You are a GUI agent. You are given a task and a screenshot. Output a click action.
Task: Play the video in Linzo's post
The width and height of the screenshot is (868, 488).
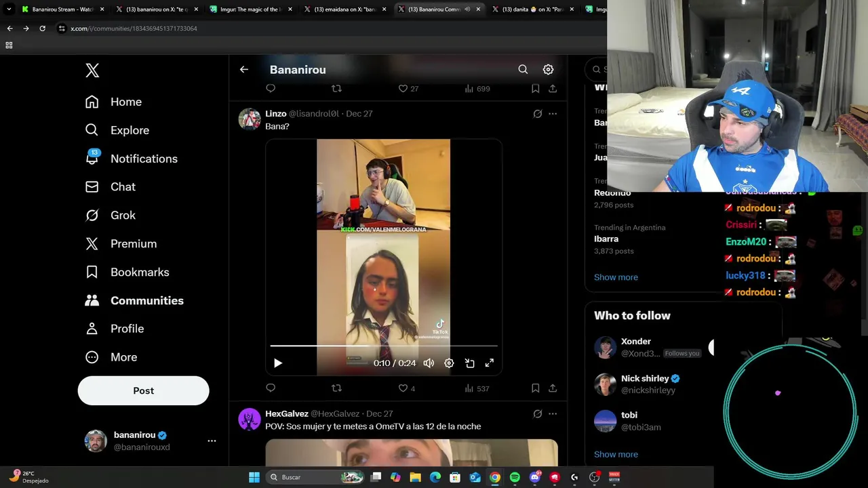coord(277,363)
